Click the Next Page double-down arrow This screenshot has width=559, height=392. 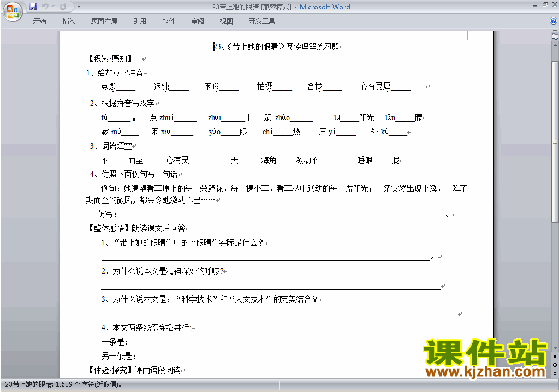click(x=555, y=373)
